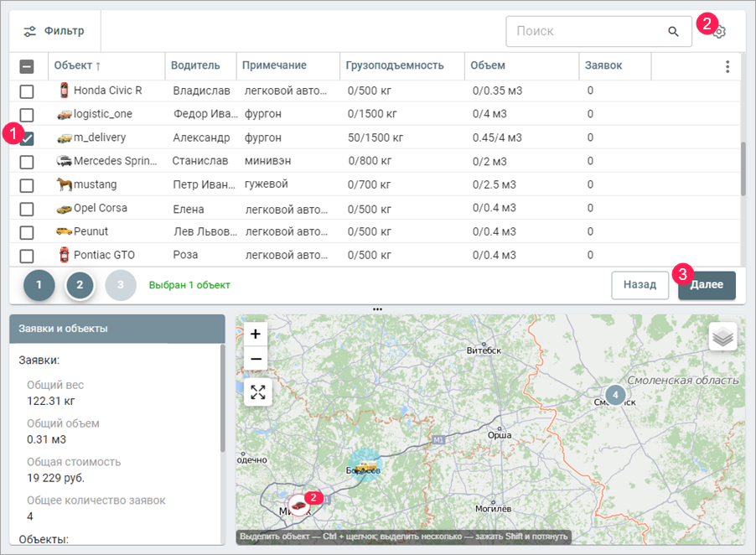Image resolution: width=756 pixels, height=555 pixels.
Task: Open the map layers selector
Action: click(x=722, y=337)
